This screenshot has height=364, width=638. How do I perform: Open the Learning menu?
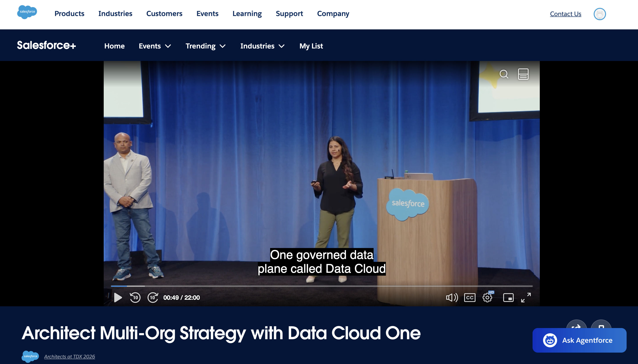(247, 14)
